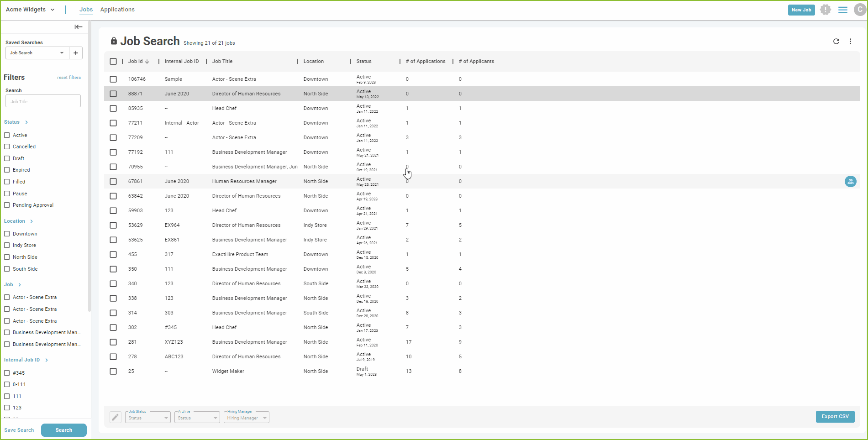
Task: Click the Job Title search field
Action: point(43,101)
